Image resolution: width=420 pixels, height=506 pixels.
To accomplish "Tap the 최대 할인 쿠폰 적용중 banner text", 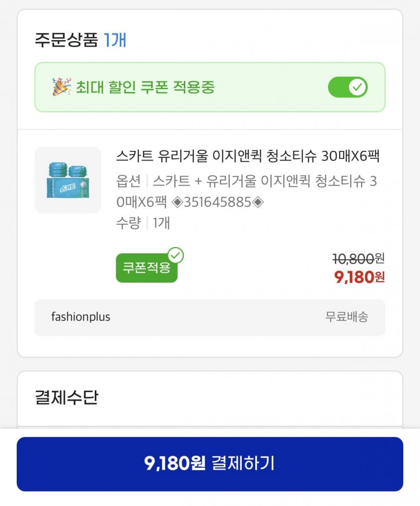I will point(145,87).
